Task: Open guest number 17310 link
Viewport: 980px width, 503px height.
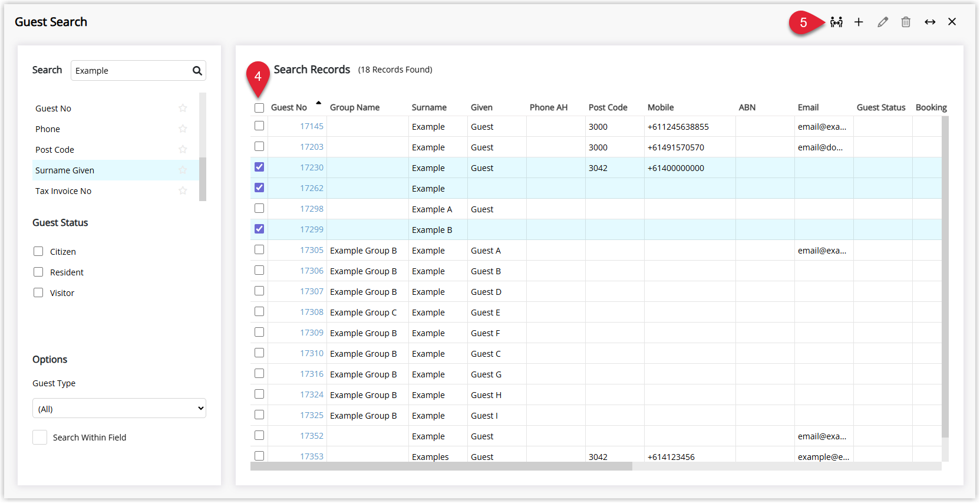Action: pos(312,353)
